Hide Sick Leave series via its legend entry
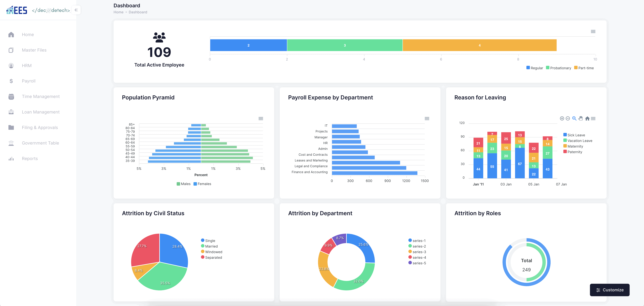 tap(575, 135)
